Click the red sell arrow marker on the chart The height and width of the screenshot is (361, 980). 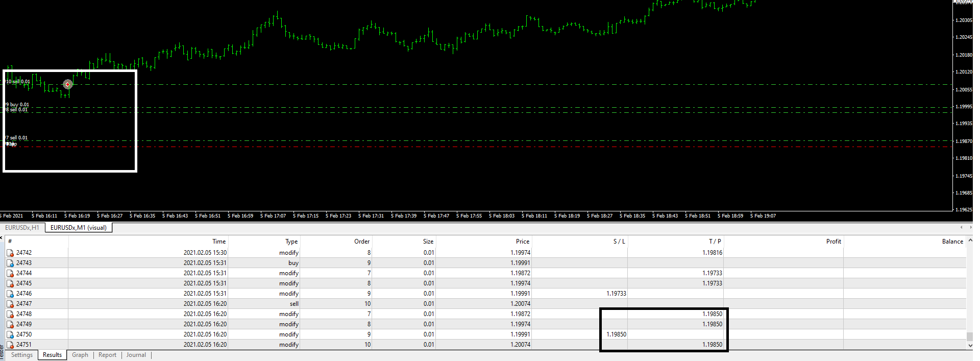68,84
